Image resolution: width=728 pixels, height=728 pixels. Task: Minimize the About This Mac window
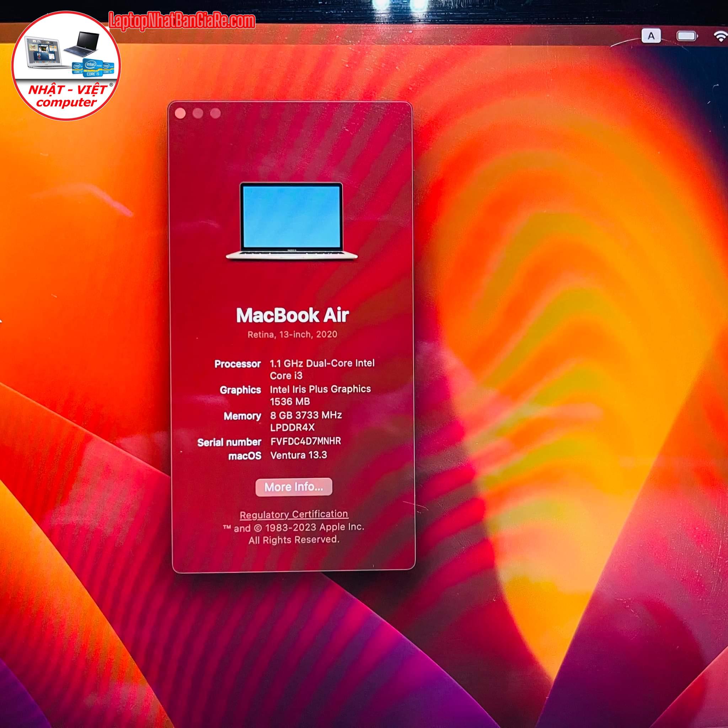coord(198,113)
